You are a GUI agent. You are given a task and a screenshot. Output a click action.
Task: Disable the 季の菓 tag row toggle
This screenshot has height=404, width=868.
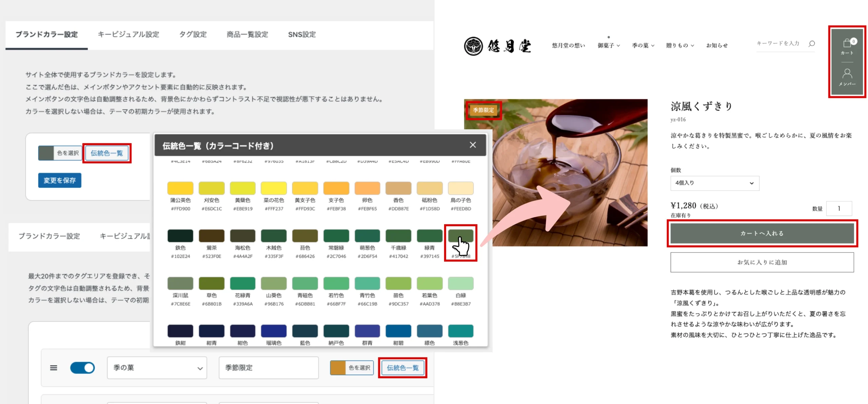(82, 367)
